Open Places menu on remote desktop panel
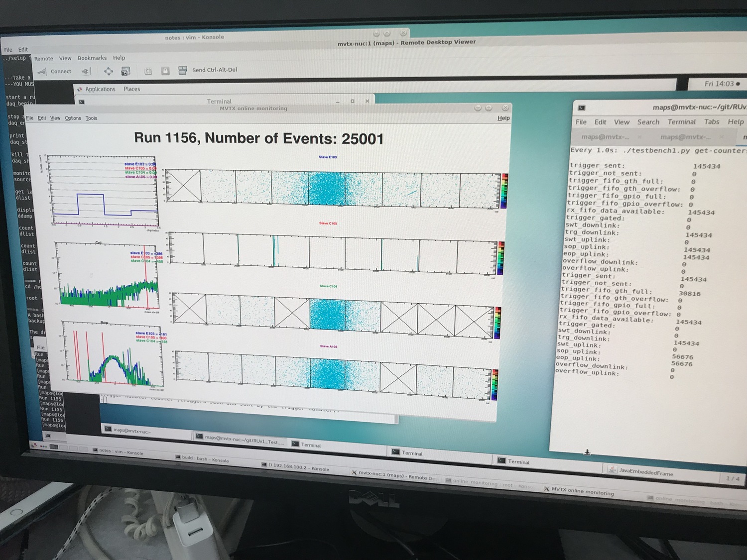Screen dimensions: 747x560 tap(132, 89)
